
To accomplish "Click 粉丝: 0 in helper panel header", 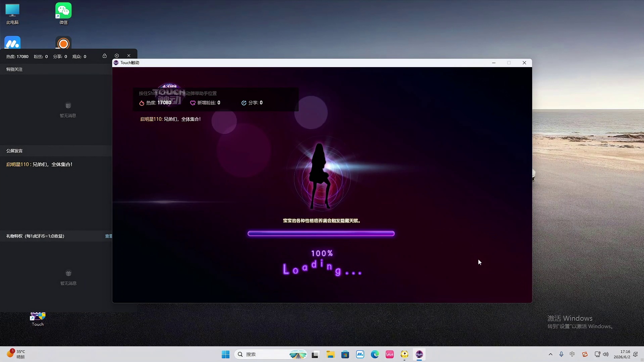I will pyautogui.click(x=41, y=57).
